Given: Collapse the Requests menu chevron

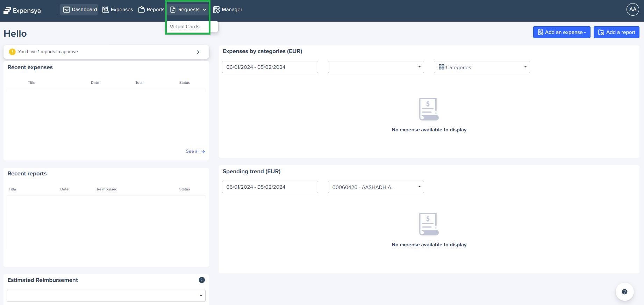Looking at the screenshot, I should click(205, 10).
